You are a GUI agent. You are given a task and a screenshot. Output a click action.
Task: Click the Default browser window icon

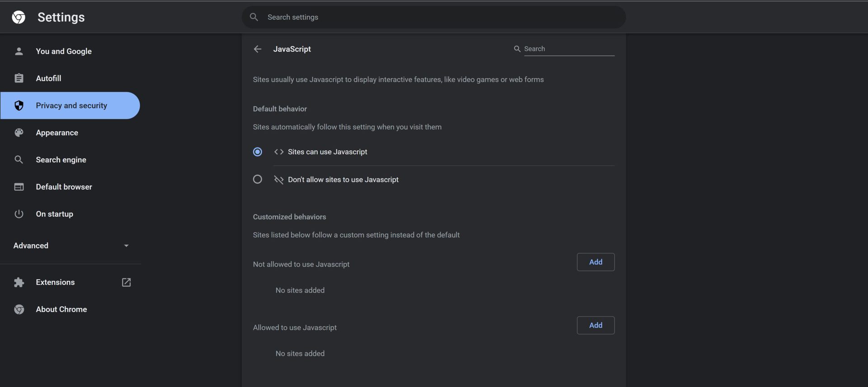coord(19,187)
